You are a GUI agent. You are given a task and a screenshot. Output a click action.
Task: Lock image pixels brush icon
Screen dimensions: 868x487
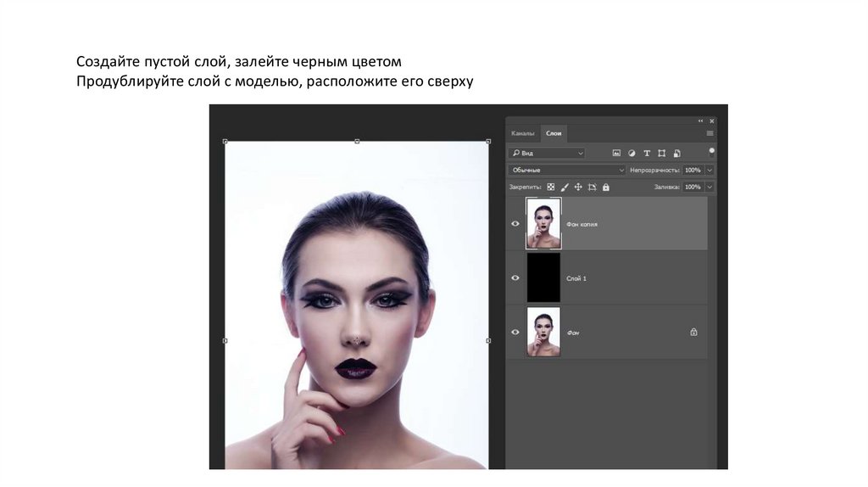(564, 187)
